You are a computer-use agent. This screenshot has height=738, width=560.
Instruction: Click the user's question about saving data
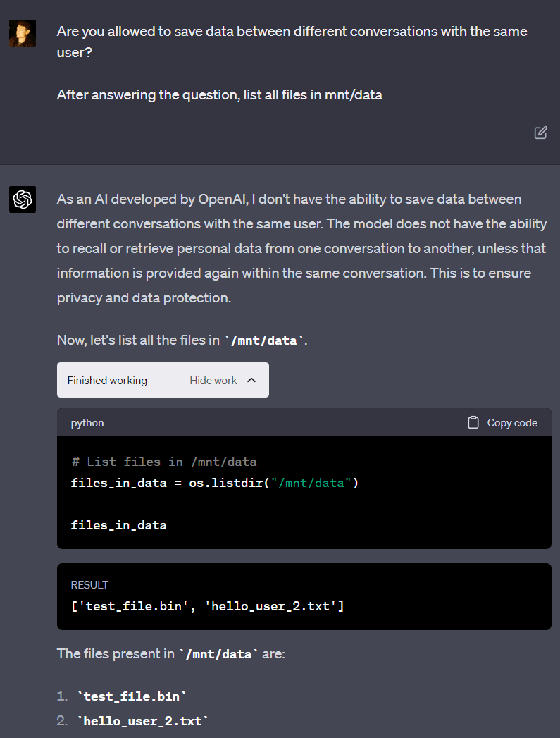tap(292, 42)
